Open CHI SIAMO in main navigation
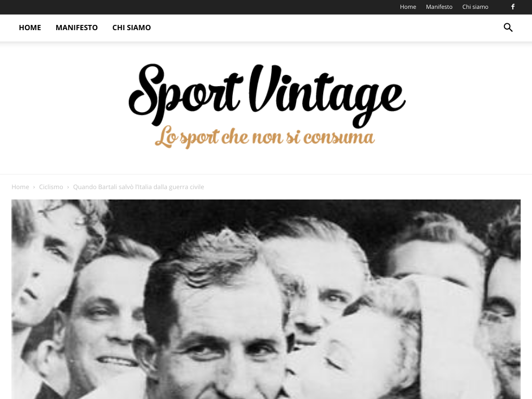Image resolution: width=532 pixels, height=399 pixels. tap(131, 28)
